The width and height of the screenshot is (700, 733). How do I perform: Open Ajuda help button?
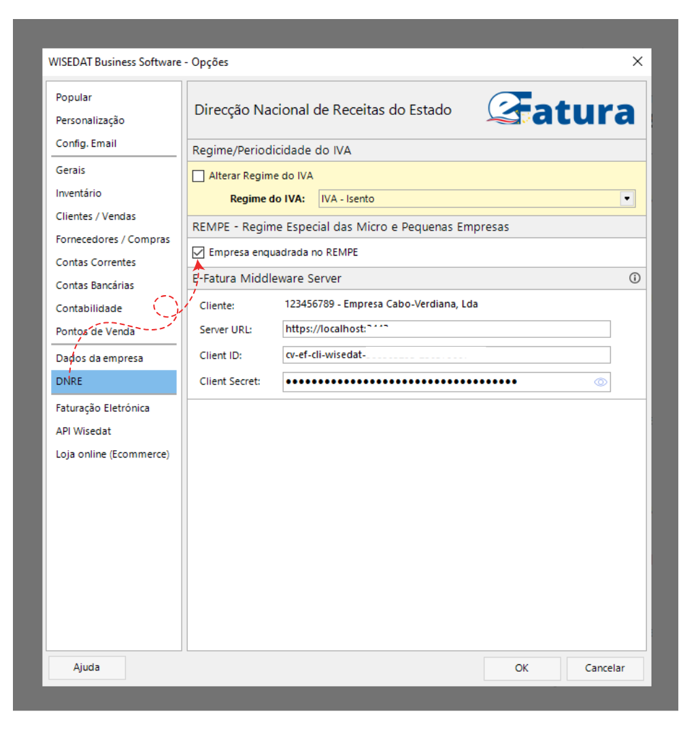(86, 668)
